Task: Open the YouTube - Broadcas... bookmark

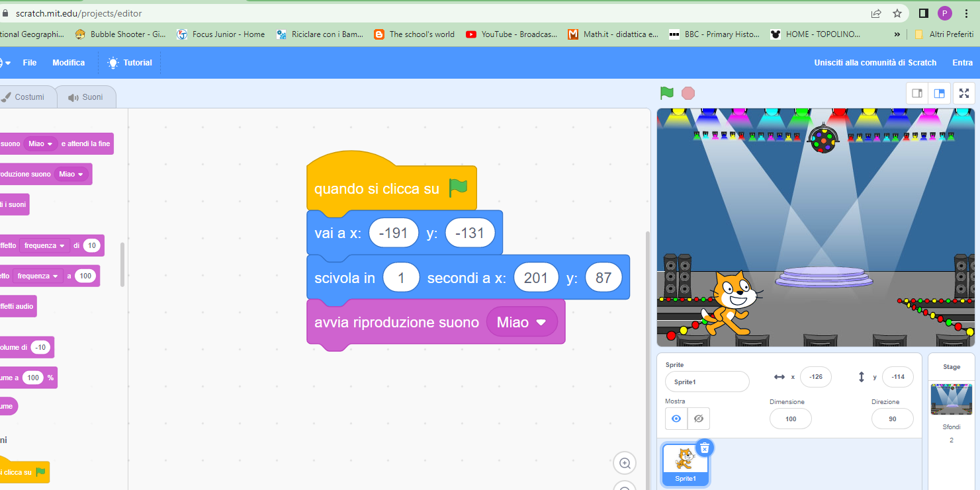Action: [x=512, y=34]
